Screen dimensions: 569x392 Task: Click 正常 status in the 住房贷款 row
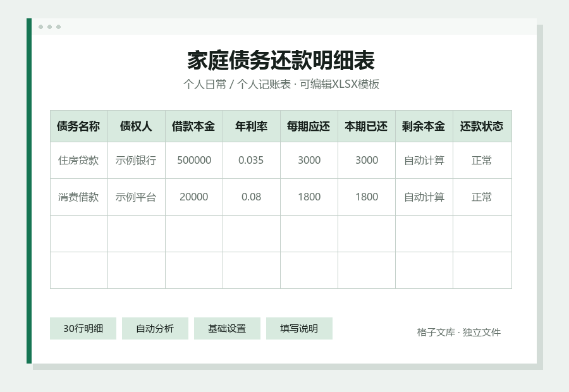[x=482, y=160]
